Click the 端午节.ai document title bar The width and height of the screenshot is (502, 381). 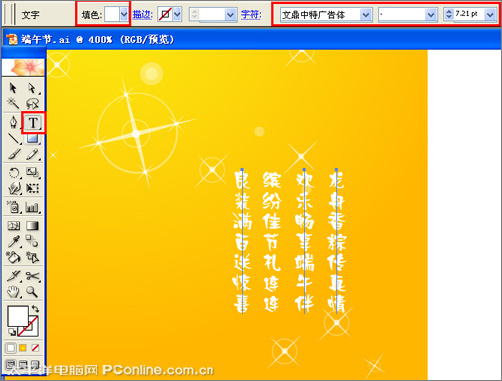(251, 39)
